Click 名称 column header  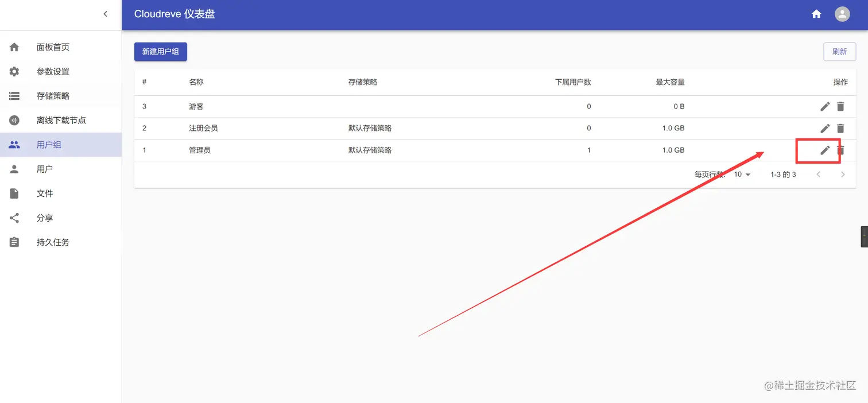tap(196, 82)
